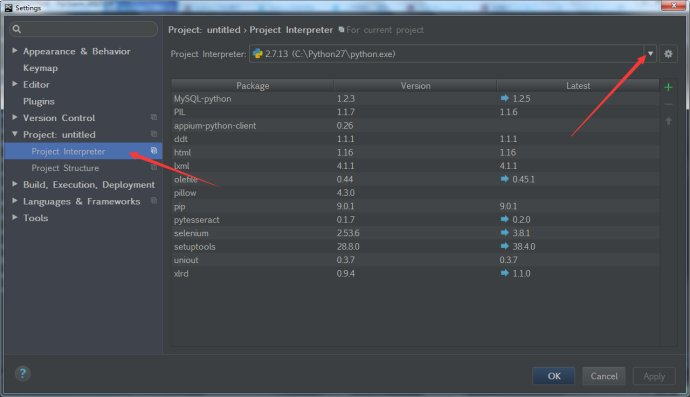The height and width of the screenshot is (397, 690).
Task: Click the update arrow beside selenium 3.8.1
Action: coord(504,232)
